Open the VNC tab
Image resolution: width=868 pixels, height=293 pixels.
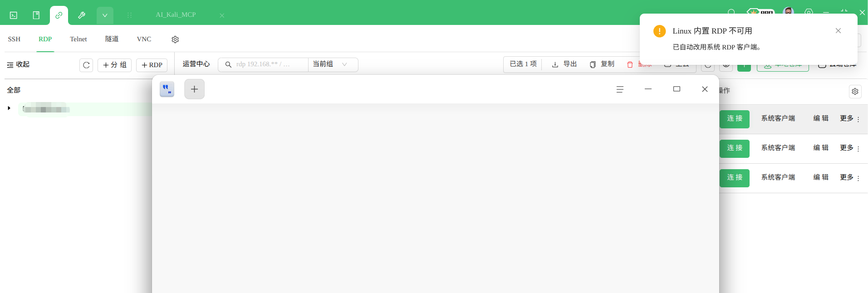(144, 39)
